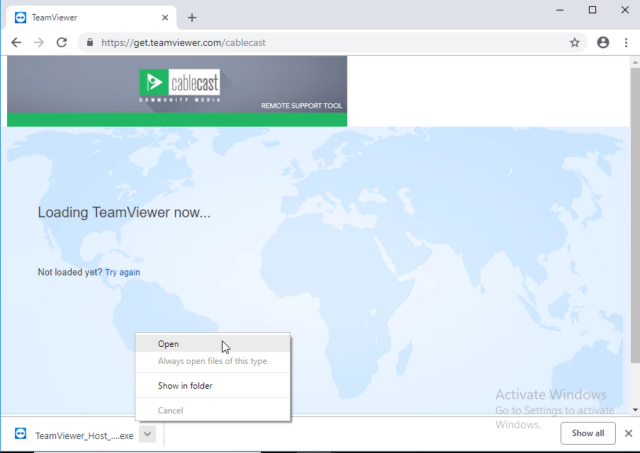Screen dimensions: 640x453
Task: Click the 'Loading TeamViewer now...' text
Action: (x=124, y=212)
